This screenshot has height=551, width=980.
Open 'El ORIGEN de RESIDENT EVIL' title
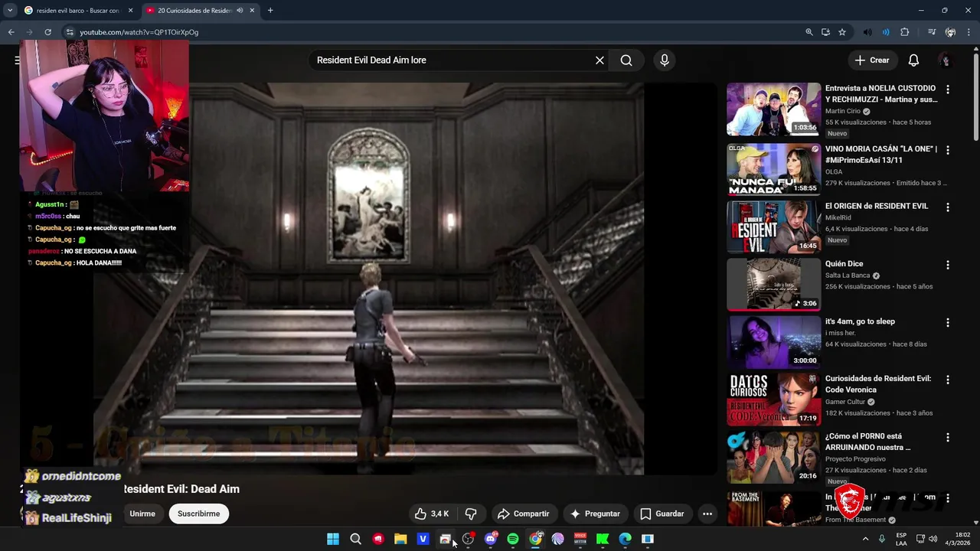tap(876, 207)
